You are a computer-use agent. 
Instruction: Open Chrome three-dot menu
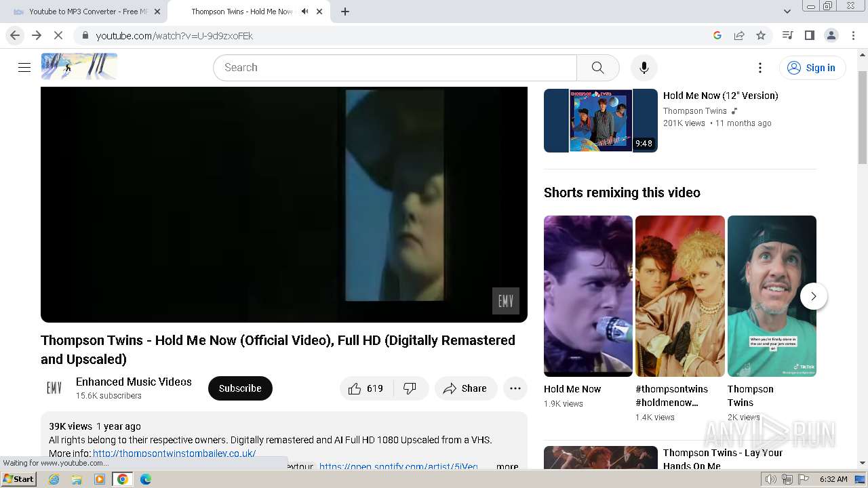click(853, 35)
